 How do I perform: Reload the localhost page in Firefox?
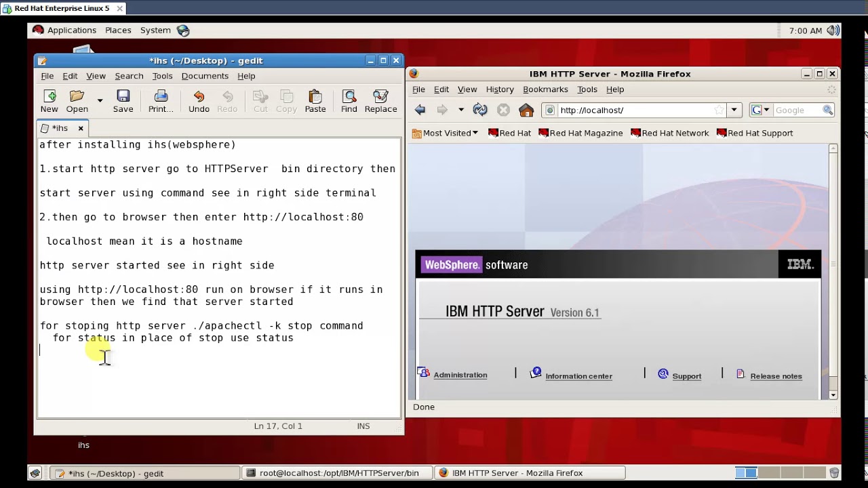480,110
